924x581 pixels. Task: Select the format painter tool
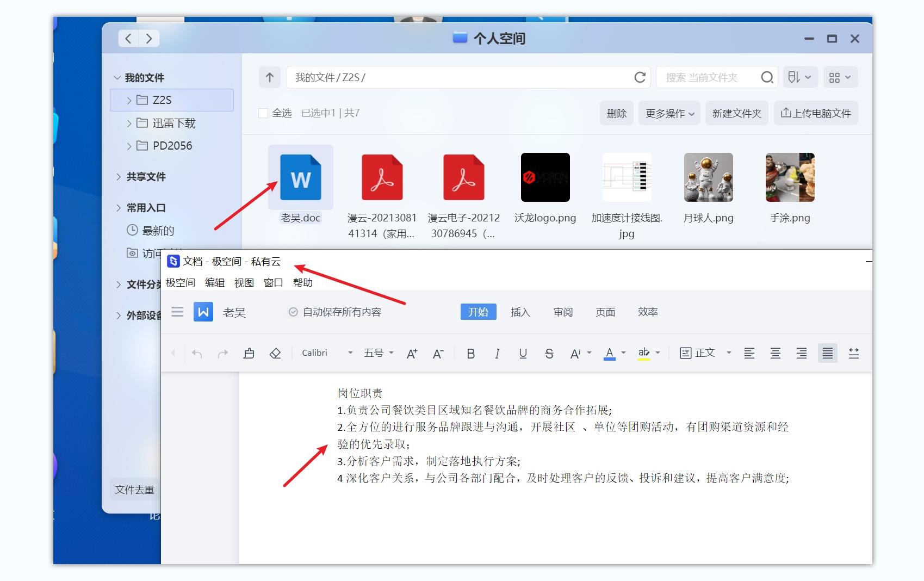coord(249,353)
